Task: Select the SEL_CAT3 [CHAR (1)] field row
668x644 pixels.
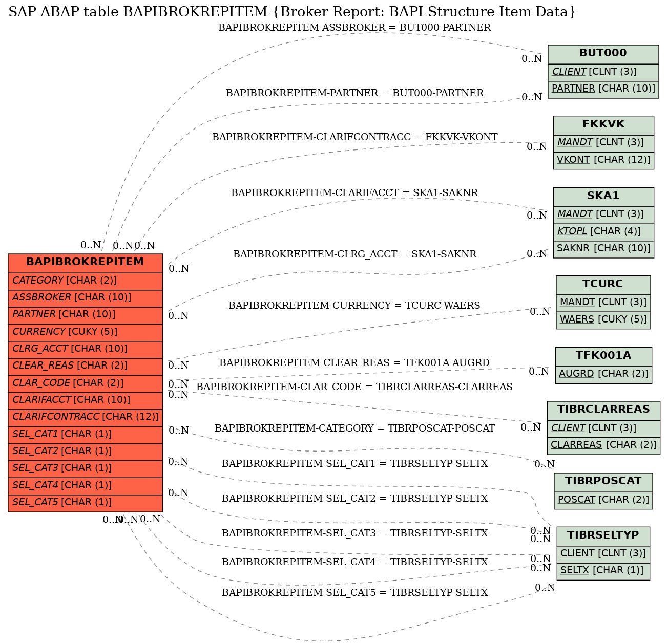Action: click(x=86, y=468)
